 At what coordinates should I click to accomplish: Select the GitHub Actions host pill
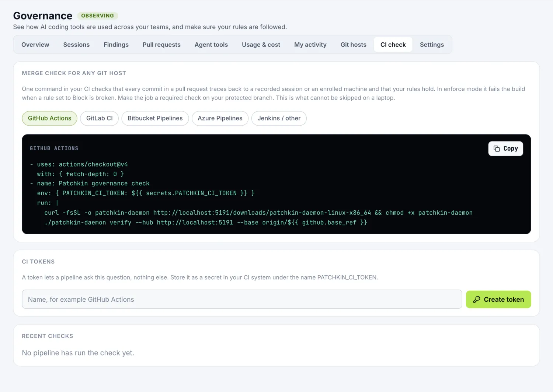[x=49, y=118]
